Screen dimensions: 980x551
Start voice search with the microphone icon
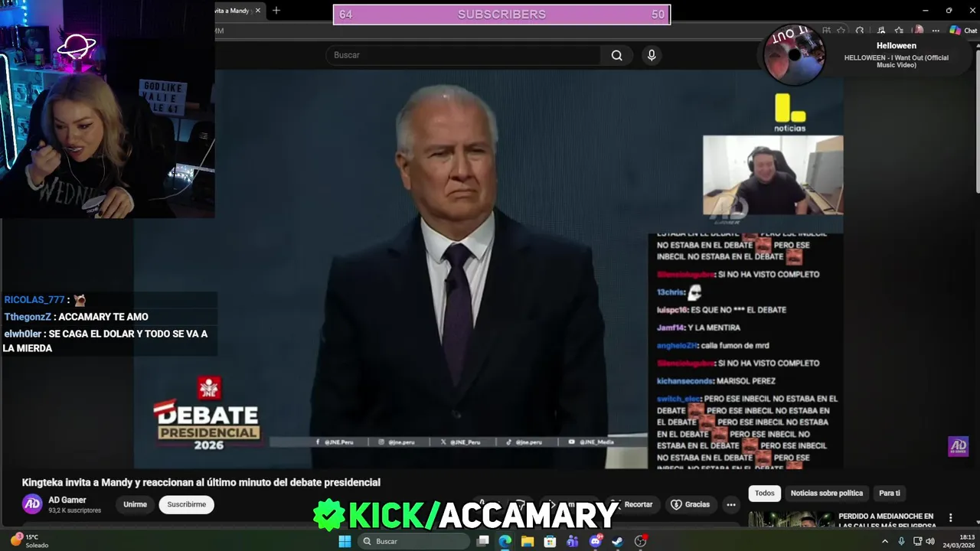652,55
